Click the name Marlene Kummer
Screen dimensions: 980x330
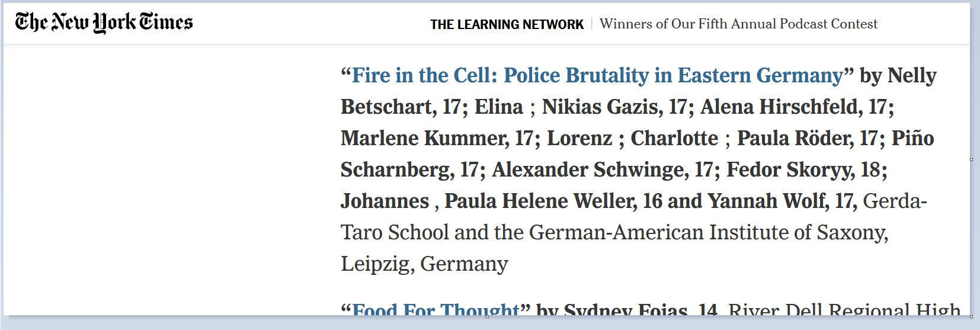tap(424, 138)
